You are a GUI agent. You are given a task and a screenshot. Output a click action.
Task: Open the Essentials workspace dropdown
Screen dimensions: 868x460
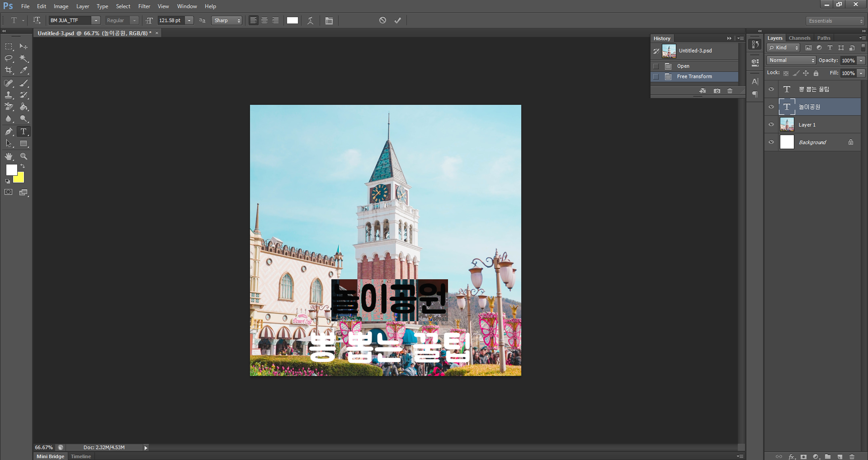pos(835,21)
